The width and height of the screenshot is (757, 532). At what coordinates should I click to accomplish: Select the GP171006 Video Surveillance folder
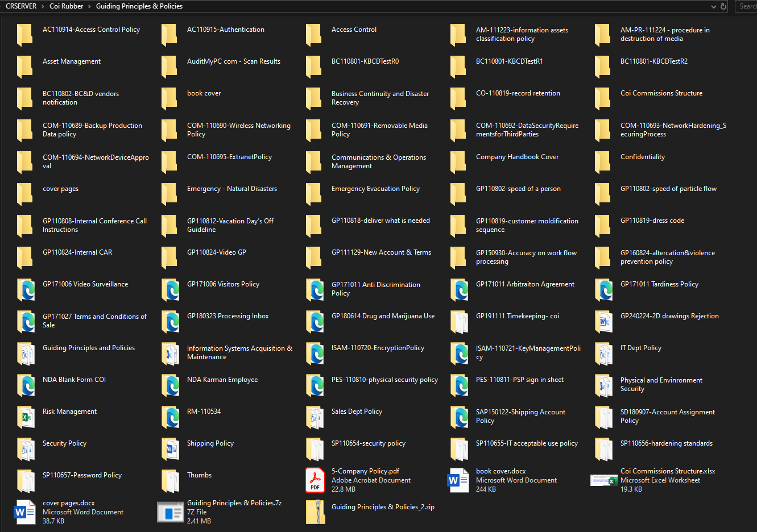click(x=26, y=289)
